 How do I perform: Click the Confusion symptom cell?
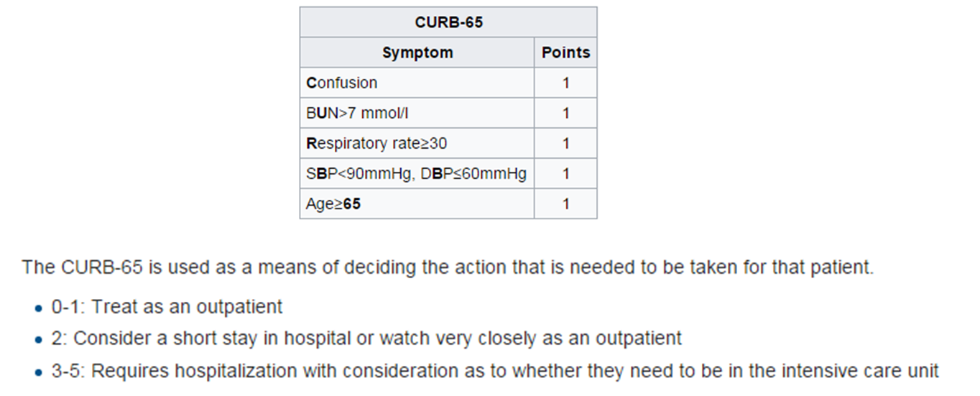(342, 83)
